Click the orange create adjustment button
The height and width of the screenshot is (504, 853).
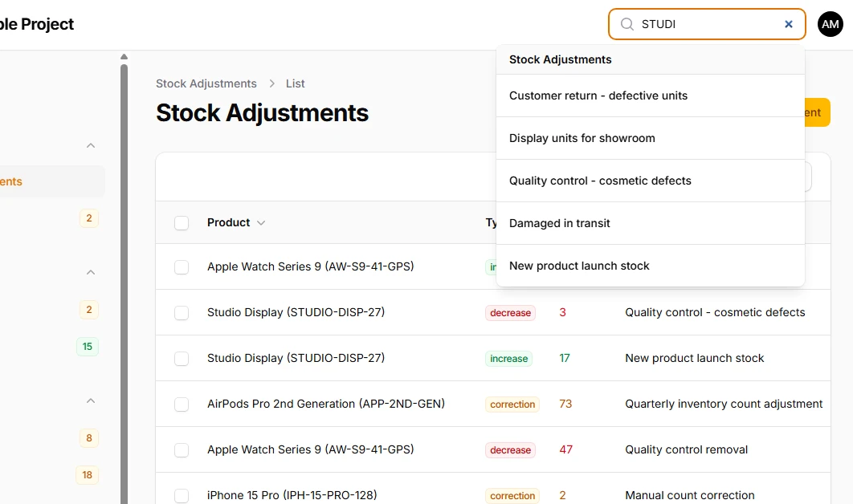click(817, 112)
